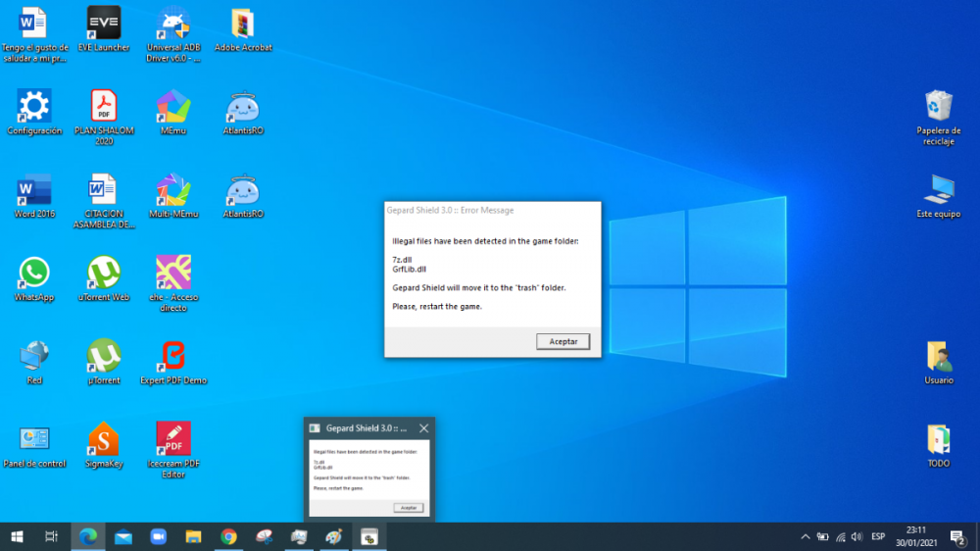The width and height of the screenshot is (980, 551).
Task: Switch the ESP keyboard language indicator
Action: pyautogui.click(x=878, y=536)
